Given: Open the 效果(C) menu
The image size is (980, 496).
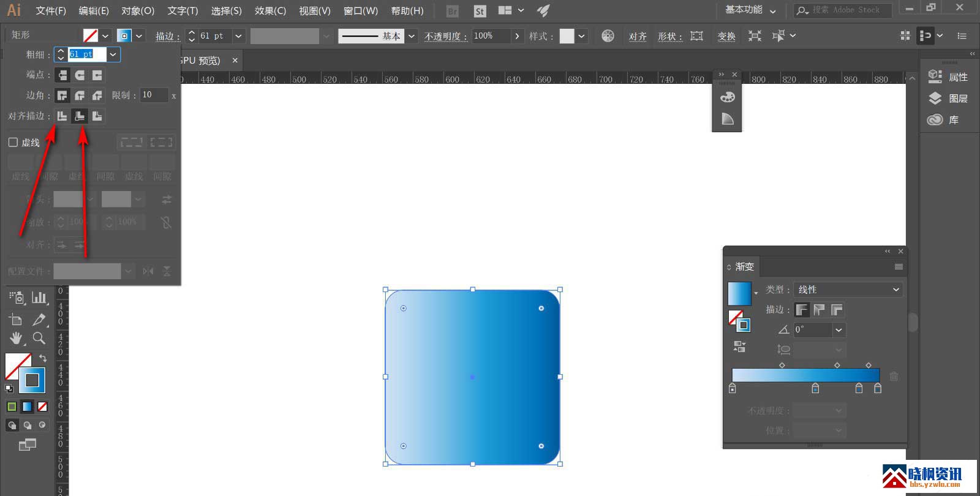Looking at the screenshot, I should click(270, 10).
